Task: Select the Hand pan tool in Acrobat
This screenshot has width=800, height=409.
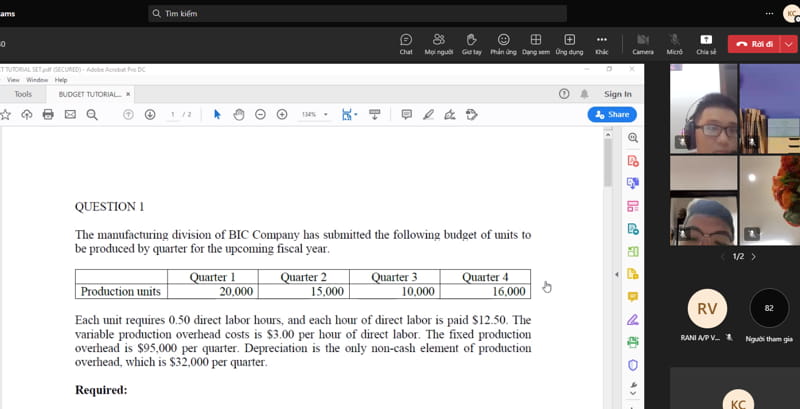Action: (x=239, y=114)
